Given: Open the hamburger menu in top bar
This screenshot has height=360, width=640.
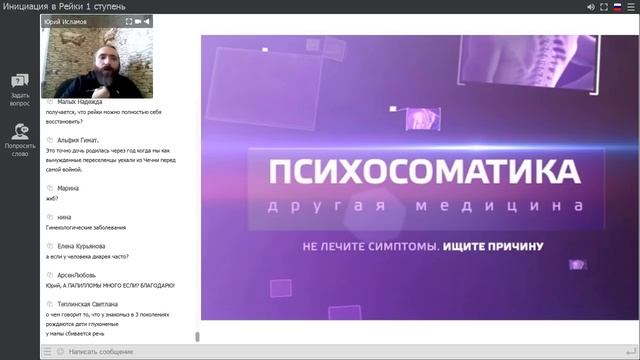Looking at the screenshot, I should (631, 7).
